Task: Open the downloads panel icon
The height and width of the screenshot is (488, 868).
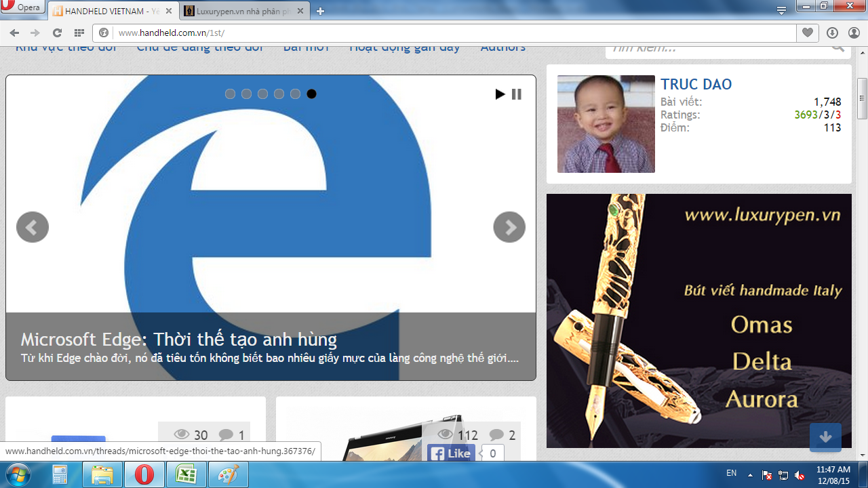Action: point(831,32)
